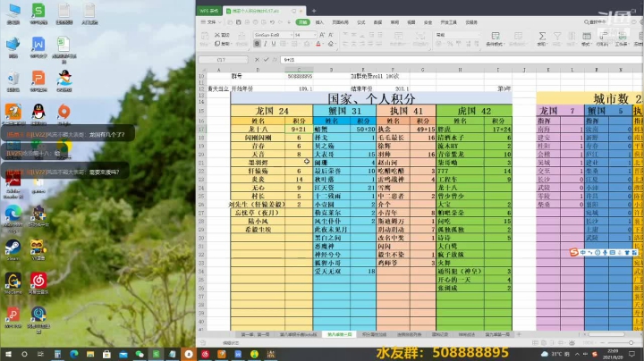Click the horizontal scrollbar at bottom right

606,334
